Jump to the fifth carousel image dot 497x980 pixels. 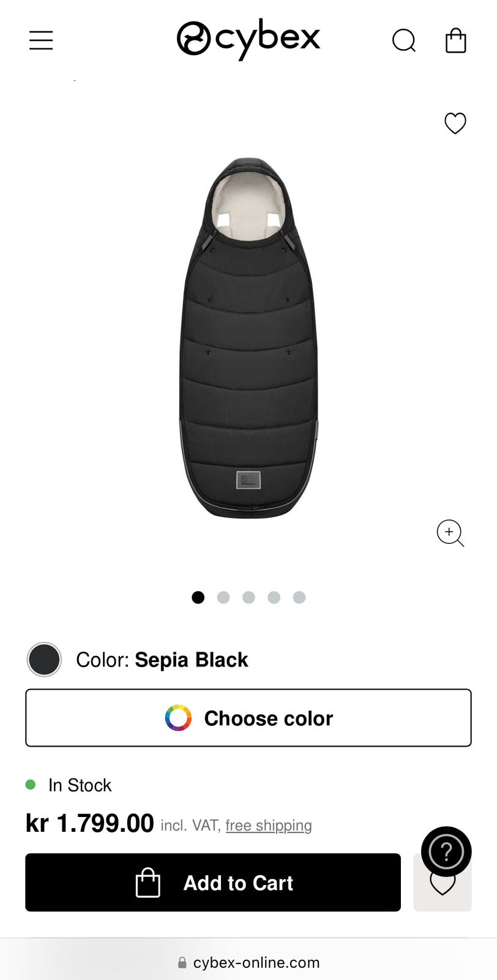coord(299,597)
